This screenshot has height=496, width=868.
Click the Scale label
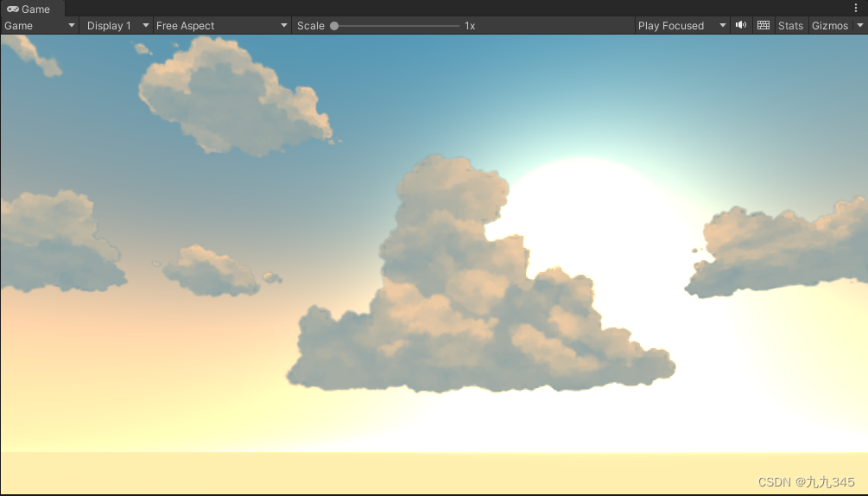pyautogui.click(x=311, y=25)
